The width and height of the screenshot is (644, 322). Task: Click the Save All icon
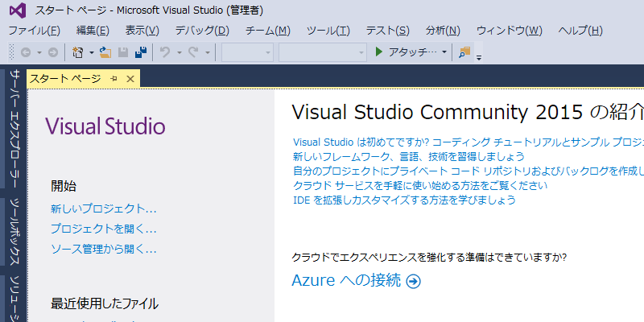click(142, 52)
